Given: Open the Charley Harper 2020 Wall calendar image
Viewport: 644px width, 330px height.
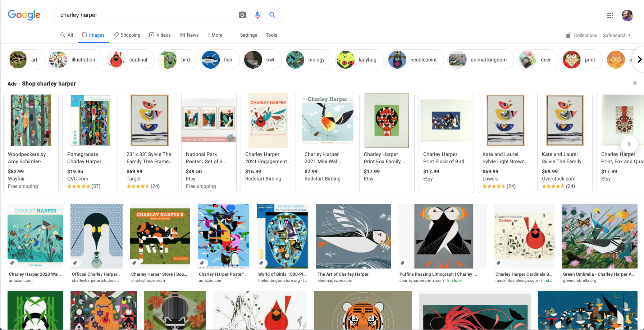Looking at the screenshot, I should coord(35,236).
